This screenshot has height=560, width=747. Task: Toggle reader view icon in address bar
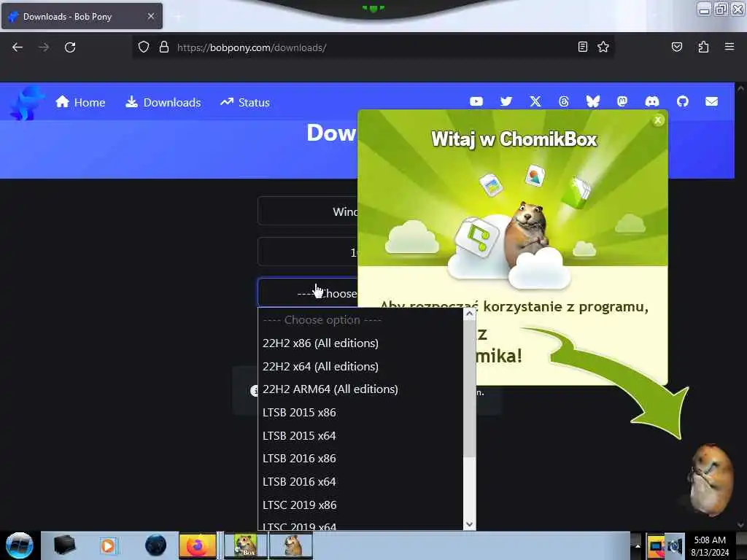click(x=583, y=47)
